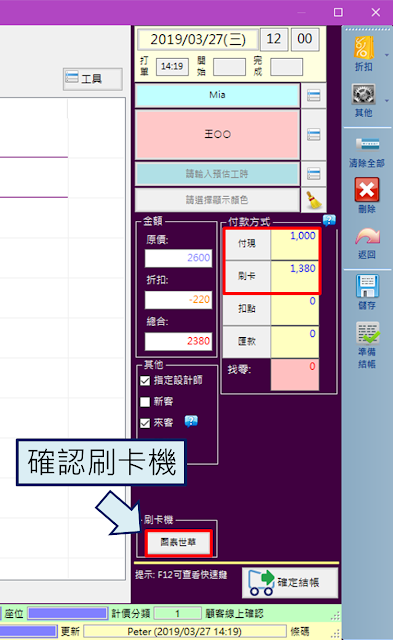Open the 折扣 discount tool

pyautogui.click(x=364, y=53)
